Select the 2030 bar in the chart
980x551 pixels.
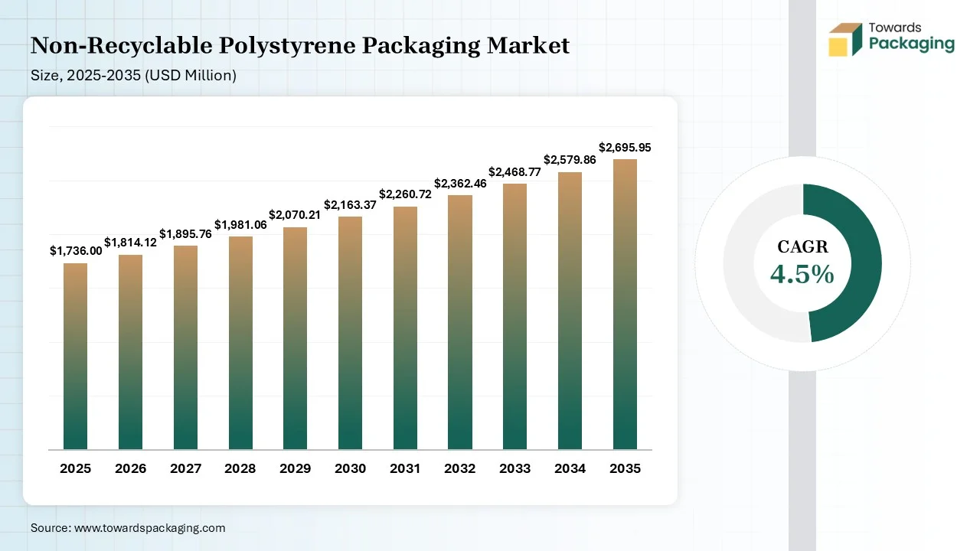point(350,334)
